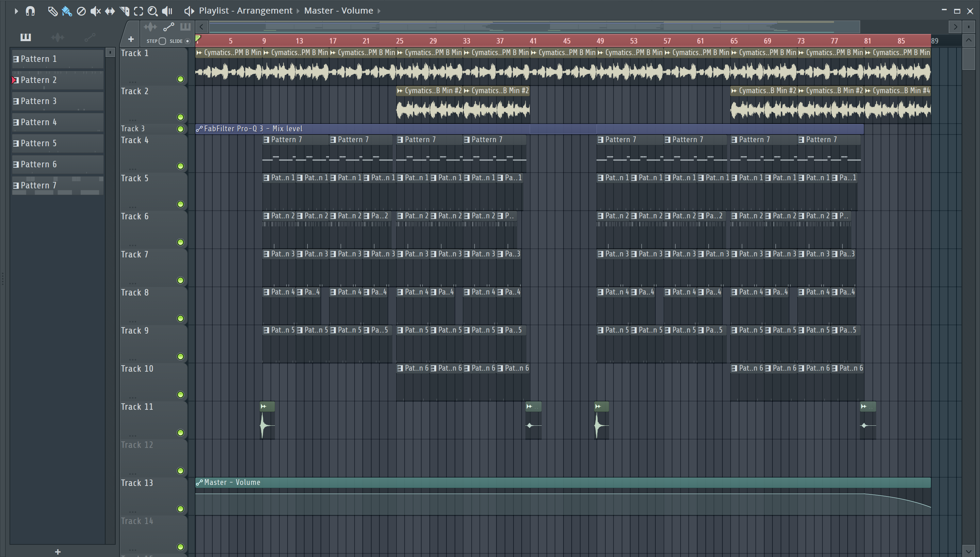Select the Delete tool

point(81,11)
